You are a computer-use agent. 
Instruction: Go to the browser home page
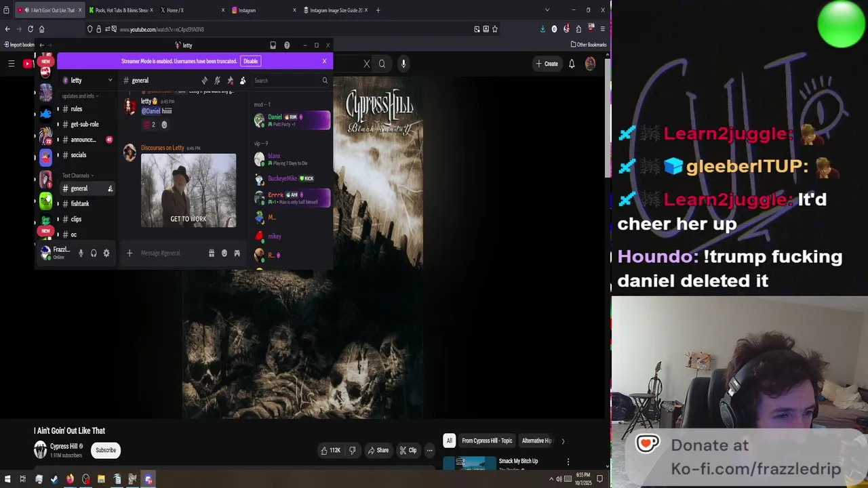41,29
